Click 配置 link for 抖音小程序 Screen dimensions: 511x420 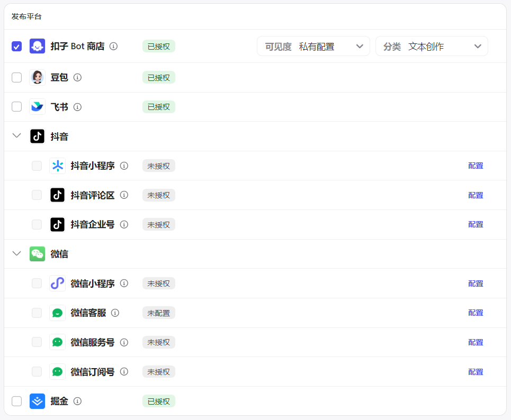[x=476, y=166]
